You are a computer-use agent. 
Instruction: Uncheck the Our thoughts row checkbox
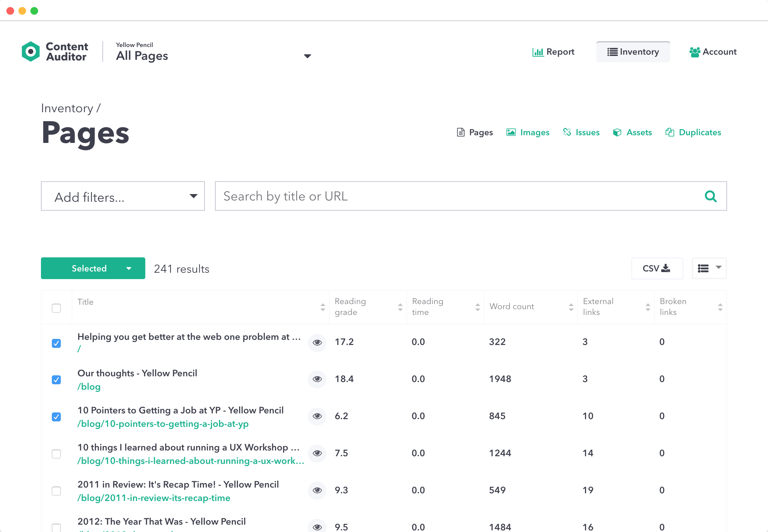56,380
